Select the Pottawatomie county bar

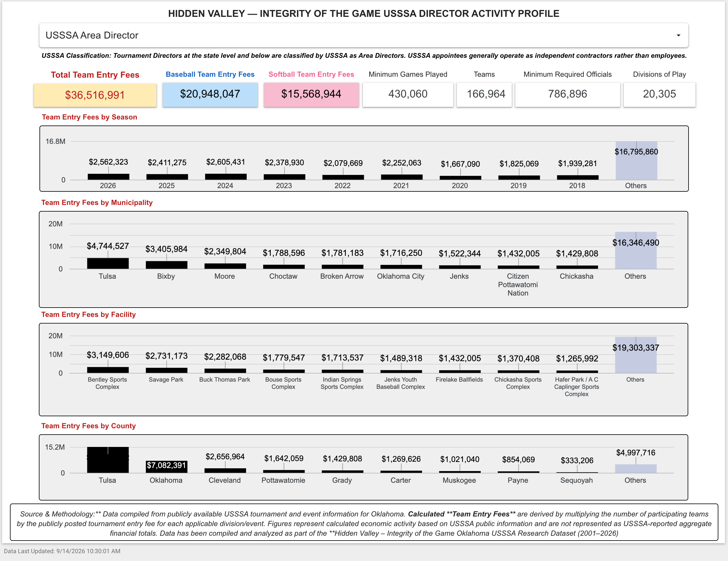[x=284, y=471]
